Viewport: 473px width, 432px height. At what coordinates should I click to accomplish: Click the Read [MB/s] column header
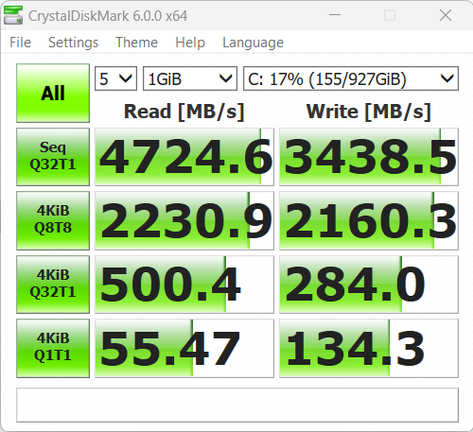(x=184, y=111)
